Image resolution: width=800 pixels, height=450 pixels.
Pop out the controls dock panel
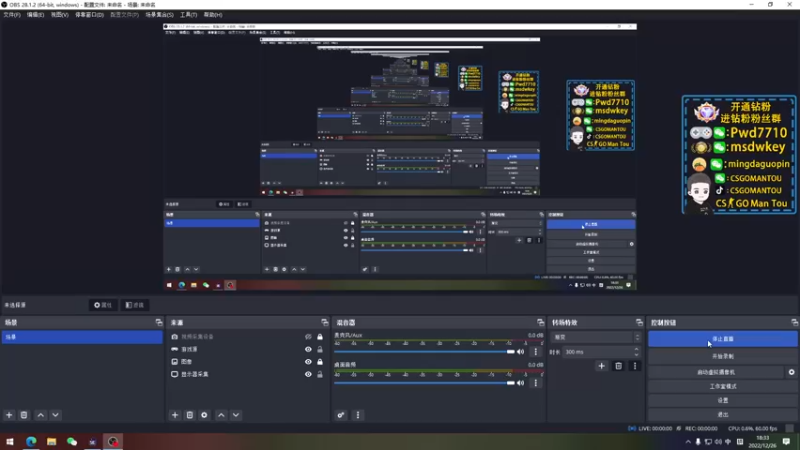pyautogui.click(x=794, y=322)
